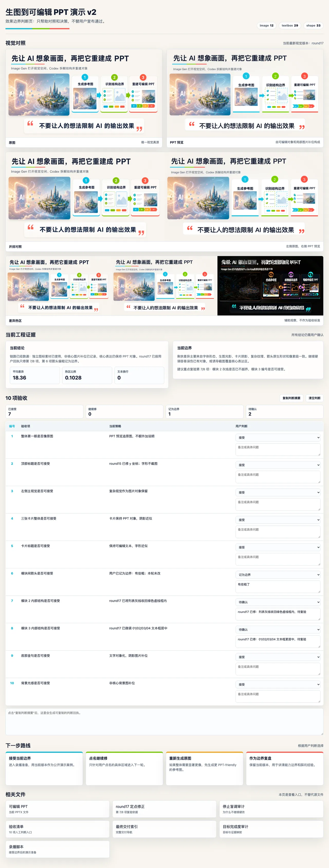The height and width of the screenshot is (868, 329).
Task: Select the 作为边界复盘 route card
Action: [x=285, y=768]
